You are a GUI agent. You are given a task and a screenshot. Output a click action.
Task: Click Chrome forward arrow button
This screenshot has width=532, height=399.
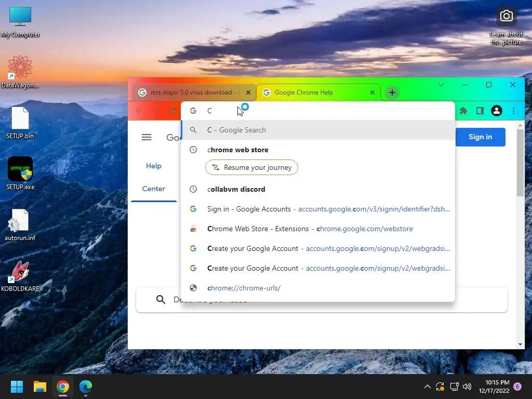click(156, 111)
